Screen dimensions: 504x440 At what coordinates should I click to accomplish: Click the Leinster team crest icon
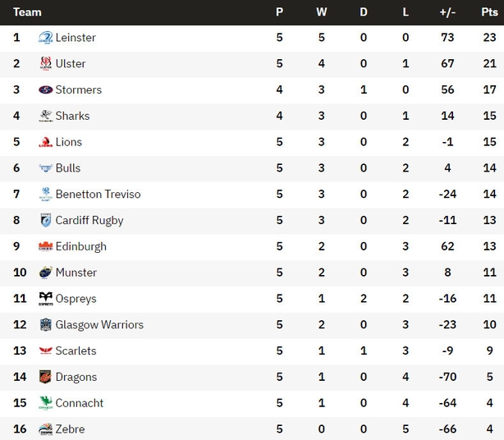coord(46,38)
